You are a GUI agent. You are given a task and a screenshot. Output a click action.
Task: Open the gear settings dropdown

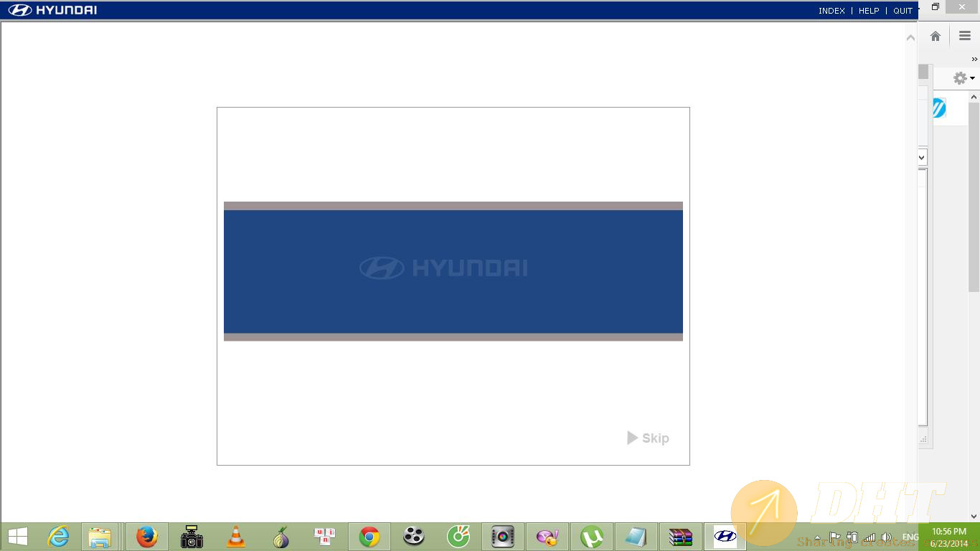tap(963, 77)
